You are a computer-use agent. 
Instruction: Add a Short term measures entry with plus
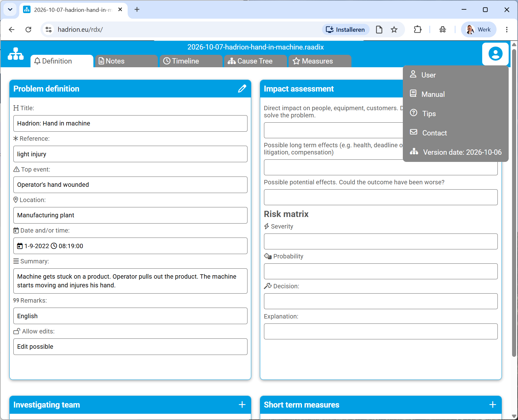click(492, 404)
